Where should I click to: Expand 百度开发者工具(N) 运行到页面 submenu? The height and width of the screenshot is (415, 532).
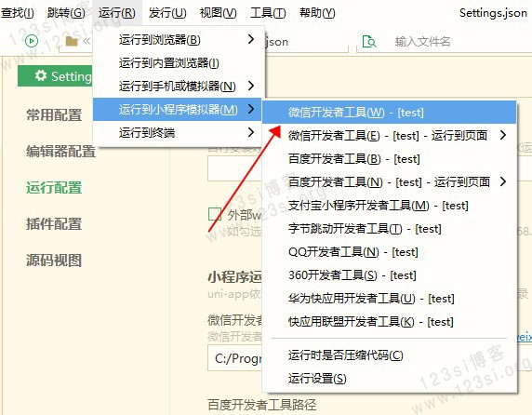(x=389, y=181)
